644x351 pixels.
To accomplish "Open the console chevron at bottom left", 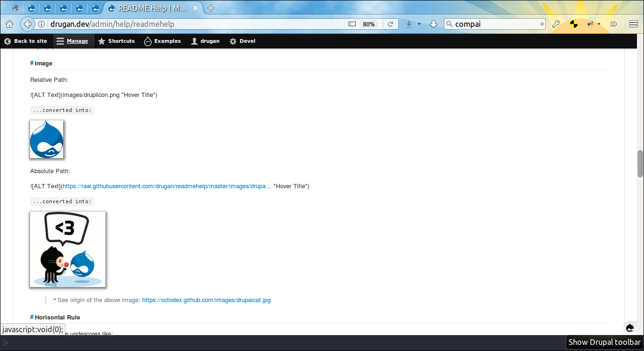I will pos(6,343).
